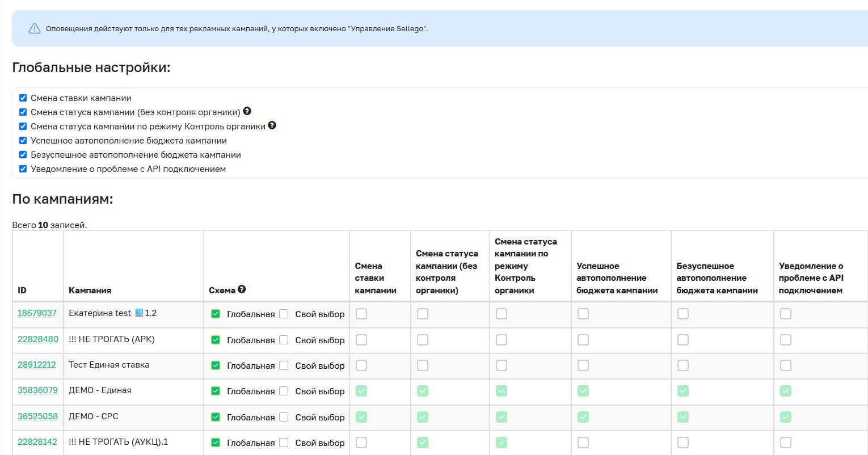
Task: Click campaign name "ДЕМО - Единая"
Action: [x=100, y=390]
